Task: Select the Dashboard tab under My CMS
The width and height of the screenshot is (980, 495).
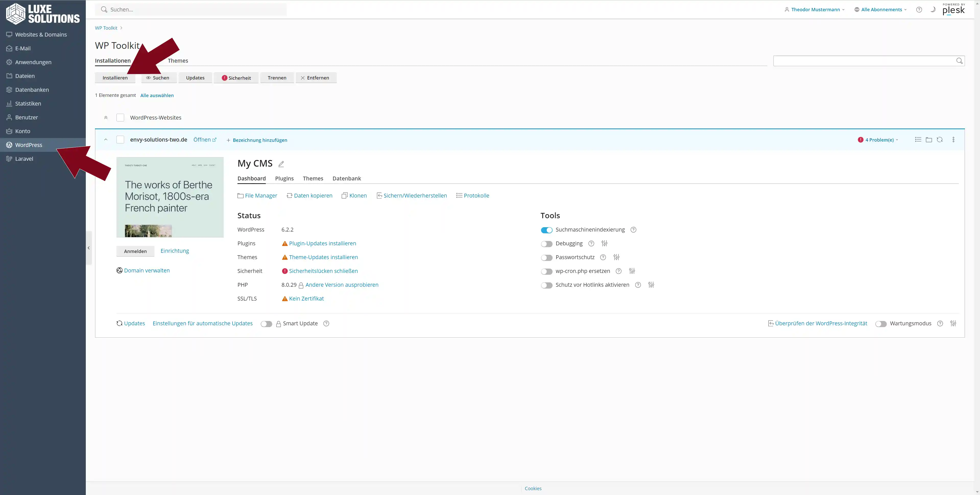Action: coord(252,178)
